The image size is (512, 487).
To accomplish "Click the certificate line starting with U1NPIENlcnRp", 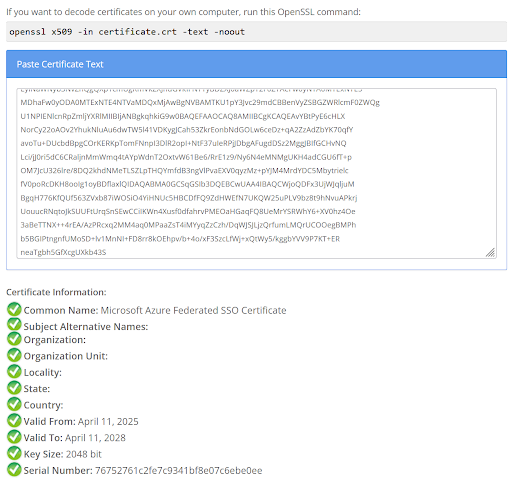I will pos(183,116).
